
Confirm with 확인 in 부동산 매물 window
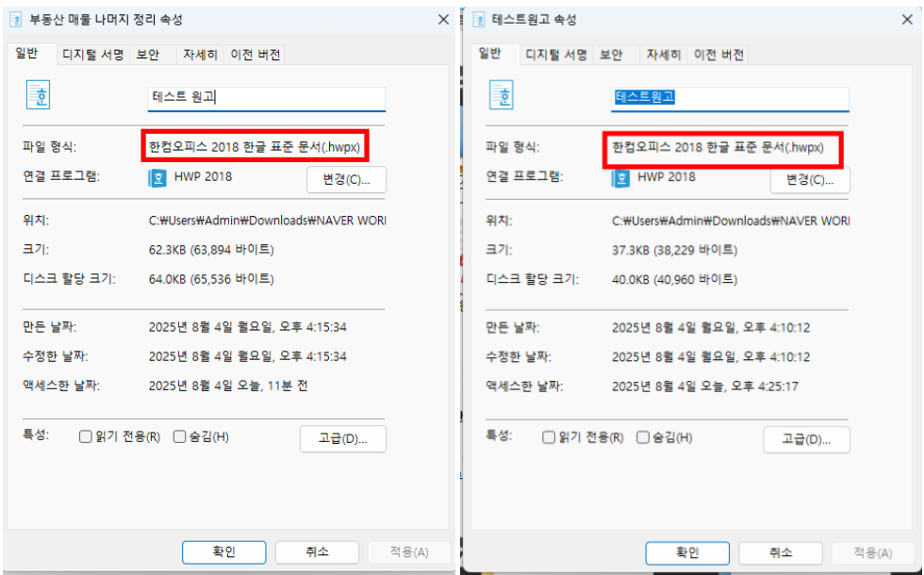coord(224,552)
